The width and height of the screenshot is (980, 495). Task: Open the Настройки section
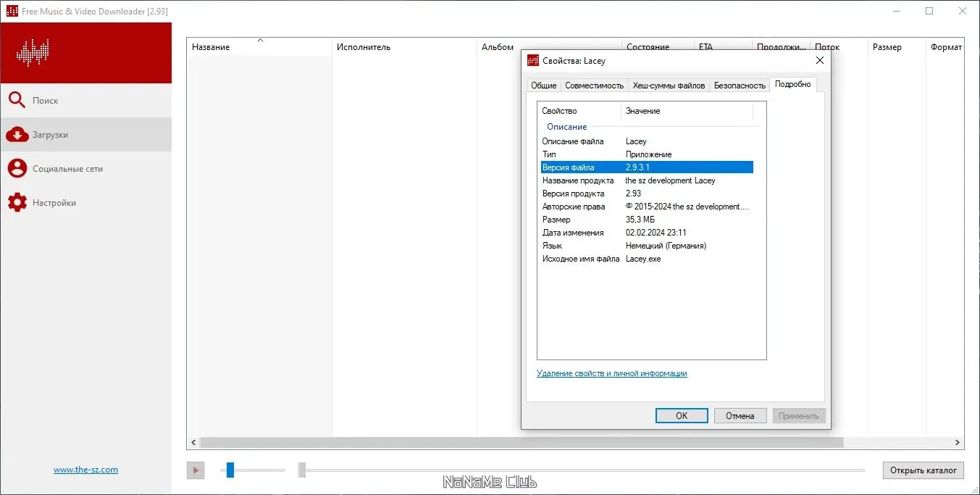85,203
